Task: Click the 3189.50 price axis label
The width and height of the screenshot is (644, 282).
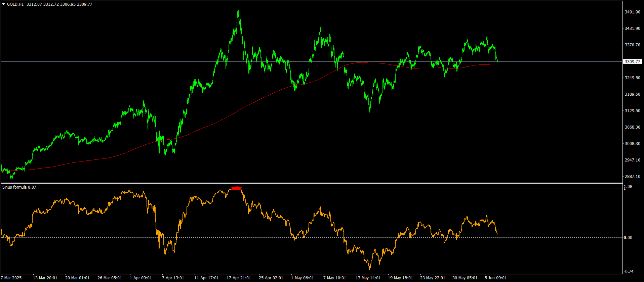Action: tap(632, 94)
